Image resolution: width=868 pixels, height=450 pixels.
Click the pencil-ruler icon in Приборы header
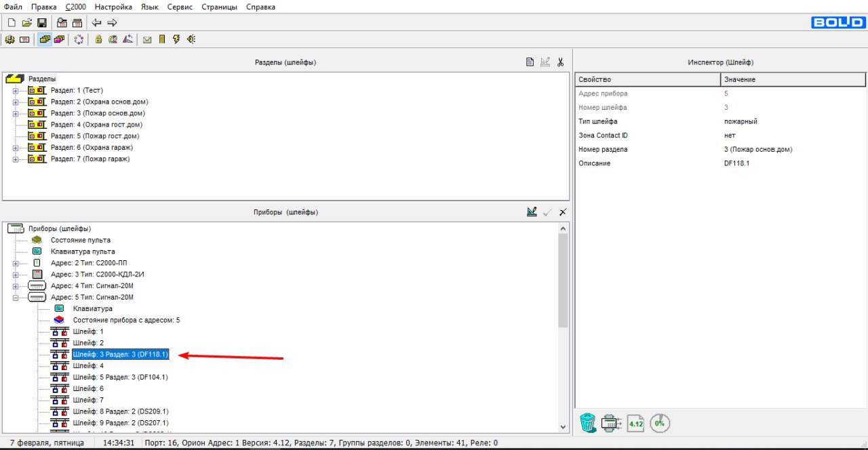pos(532,212)
